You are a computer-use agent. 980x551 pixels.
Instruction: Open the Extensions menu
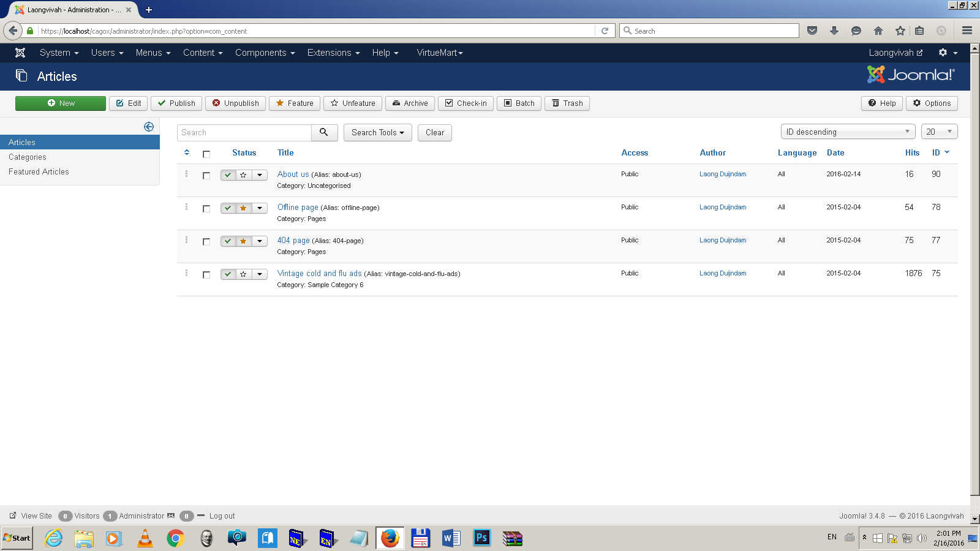(x=334, y=53)
